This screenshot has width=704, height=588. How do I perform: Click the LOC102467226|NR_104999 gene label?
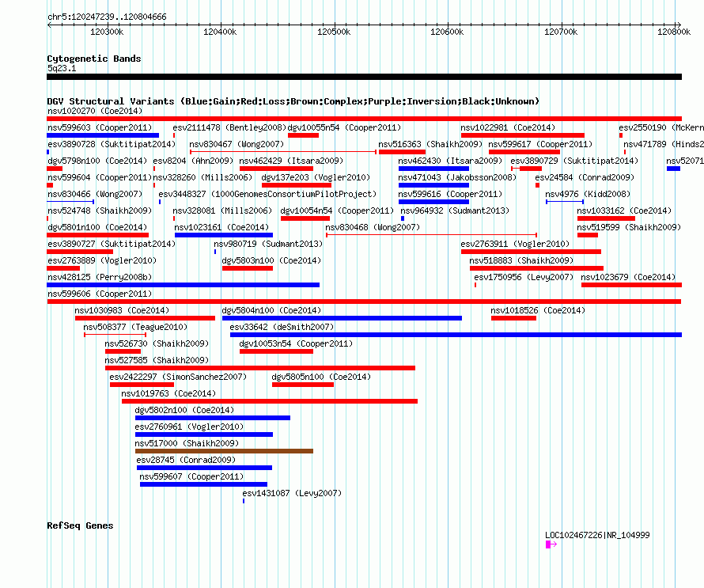(x=597, y=535)
